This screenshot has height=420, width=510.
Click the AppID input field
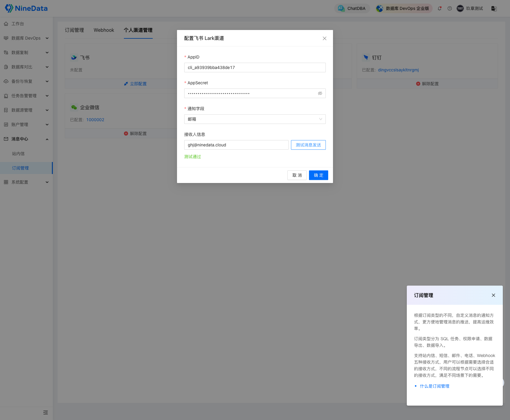coord(255,67)
